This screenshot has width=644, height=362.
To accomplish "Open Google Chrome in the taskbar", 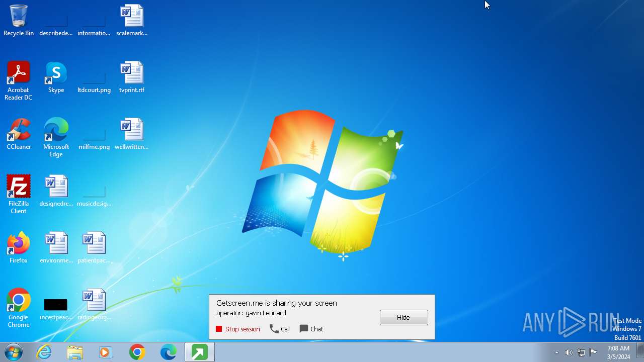I will pyautogui.click(x=137, y=352).
